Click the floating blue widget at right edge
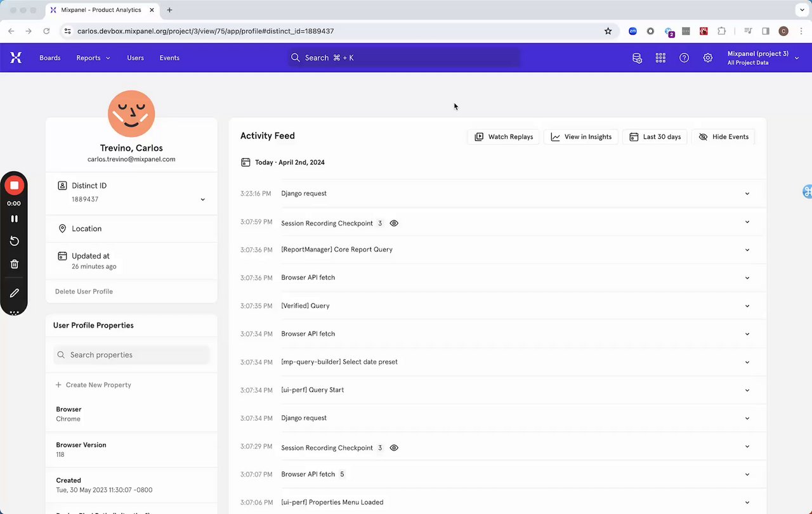 pyautogui.click(x=807, y=191)
